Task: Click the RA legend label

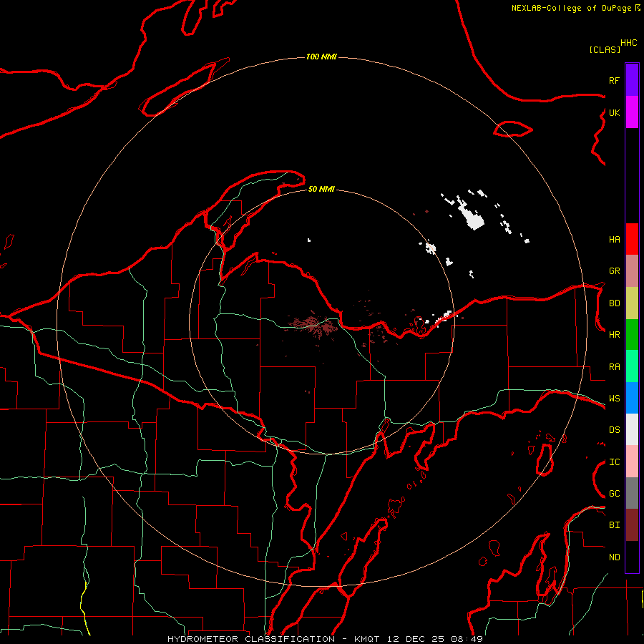Action: click(615, 366)
